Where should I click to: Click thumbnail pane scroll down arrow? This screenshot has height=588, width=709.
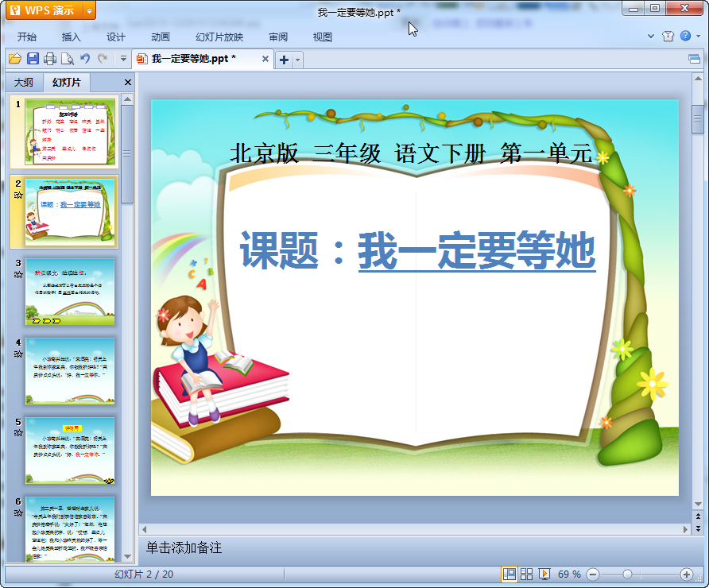pyautogui.click(x=127, y=557)
